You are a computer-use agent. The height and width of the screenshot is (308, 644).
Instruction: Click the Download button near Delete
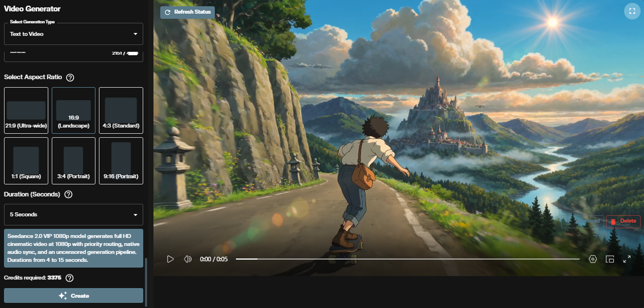click(583, 221)
